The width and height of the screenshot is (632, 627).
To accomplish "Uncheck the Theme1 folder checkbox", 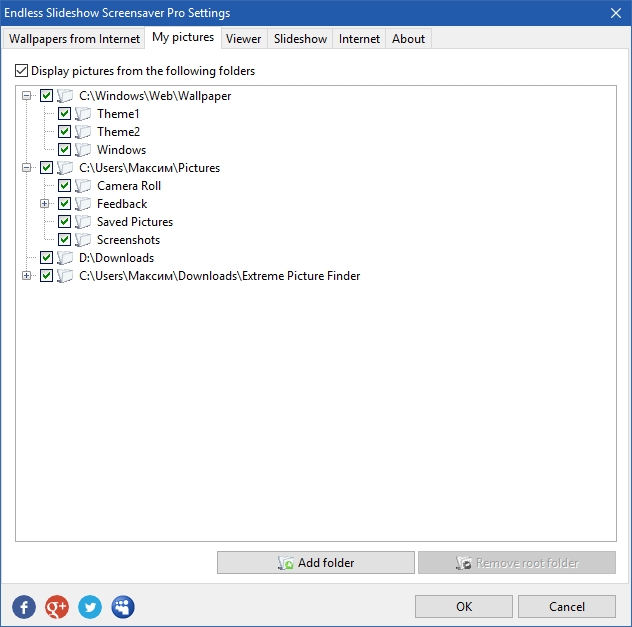I will [64, 114].
